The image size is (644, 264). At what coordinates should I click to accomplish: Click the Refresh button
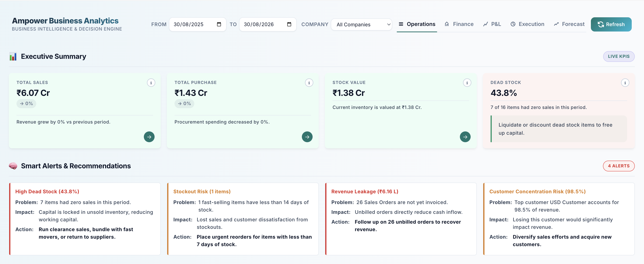(x=611, y=24)
